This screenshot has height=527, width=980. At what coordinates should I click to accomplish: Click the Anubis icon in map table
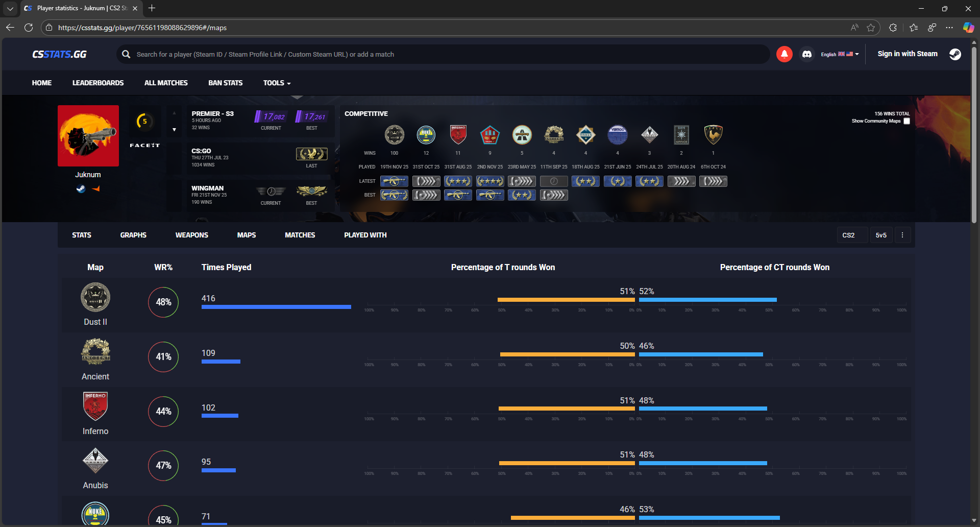(95, 461)
